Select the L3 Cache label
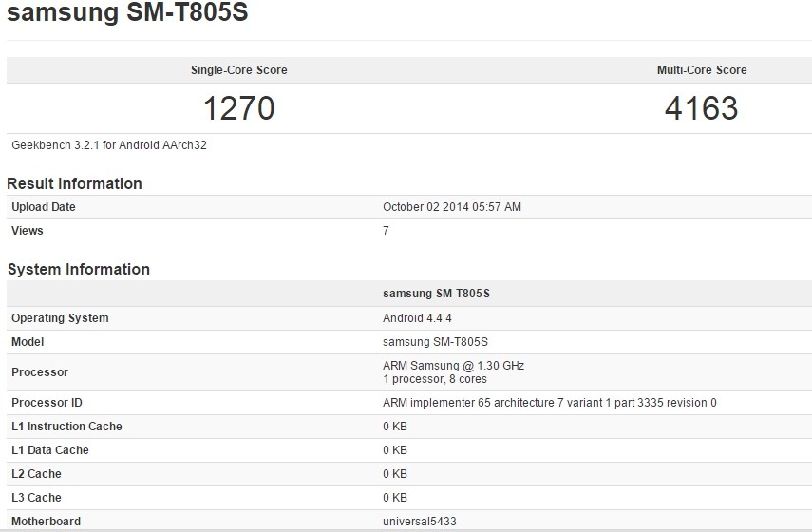The height and width of the screenshot is (532, 812). [x=36, y=497]
